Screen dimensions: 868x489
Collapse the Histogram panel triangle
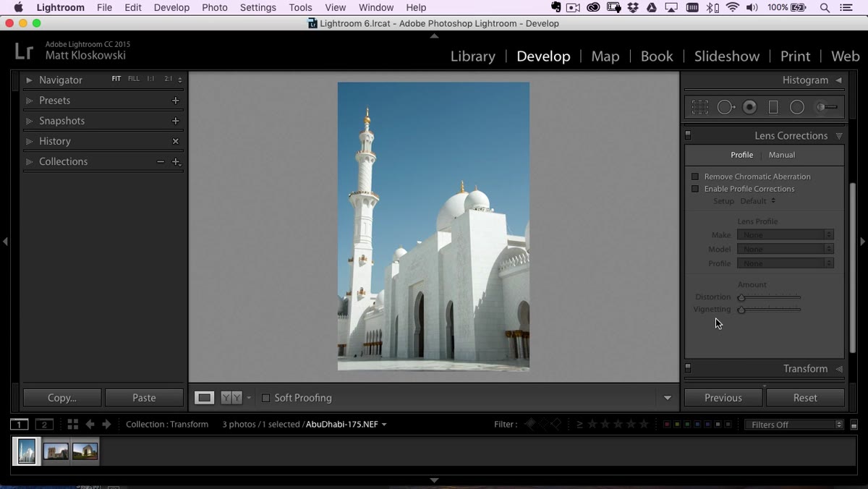click(839, 80)
